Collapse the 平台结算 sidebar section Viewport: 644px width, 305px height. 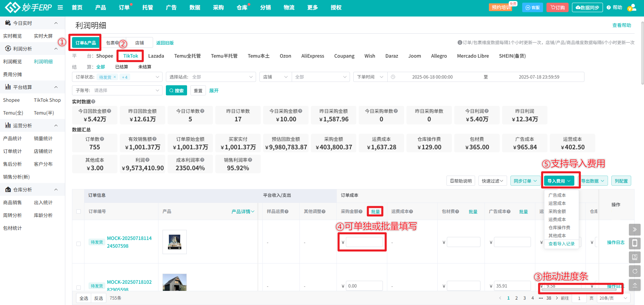(56, 87)
